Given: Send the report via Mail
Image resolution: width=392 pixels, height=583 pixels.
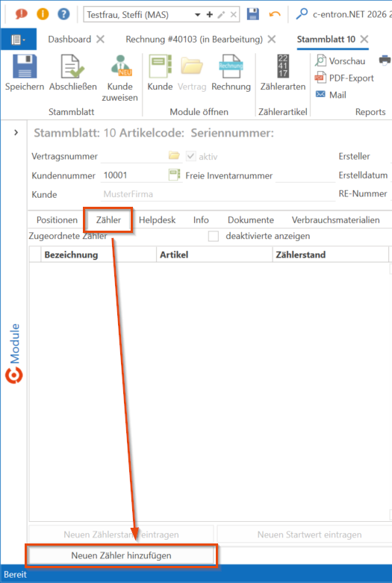Looking at the screenshot, I should 331,95.
